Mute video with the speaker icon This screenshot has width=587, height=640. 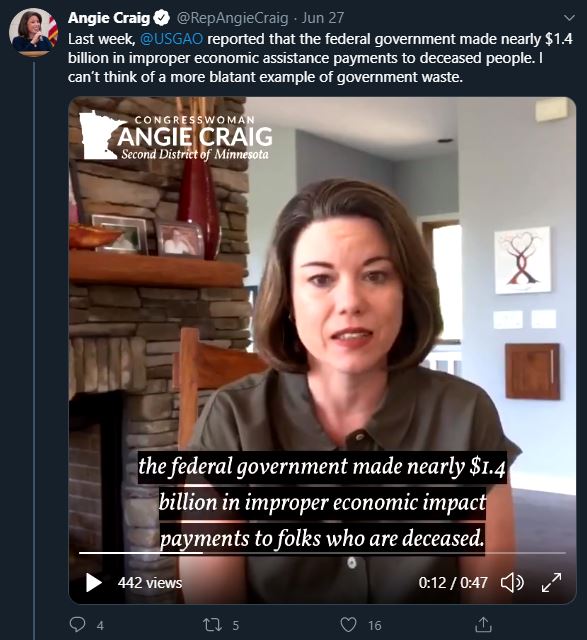coord(512,582)
